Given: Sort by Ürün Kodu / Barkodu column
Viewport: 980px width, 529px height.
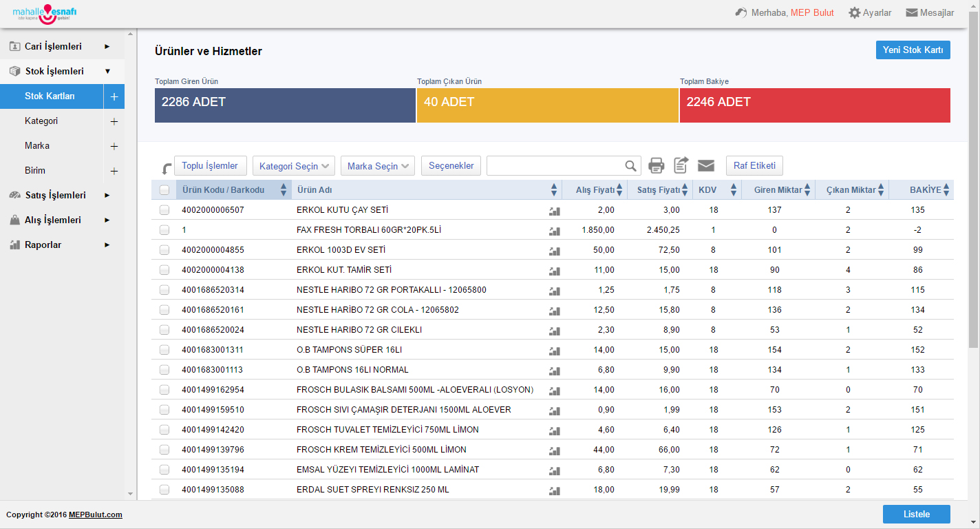Looking at the screenshot, I should [x=234, y=190].
